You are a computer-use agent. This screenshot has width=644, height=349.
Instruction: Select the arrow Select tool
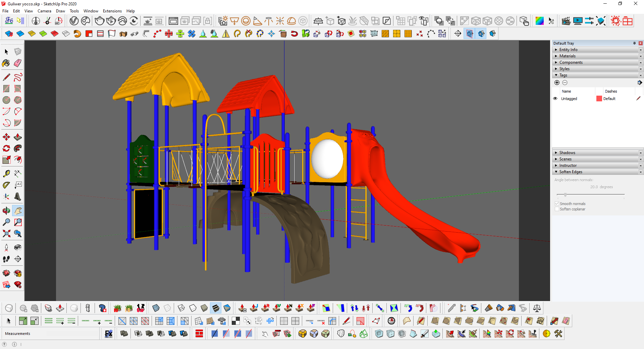click(x=6, y=52)
